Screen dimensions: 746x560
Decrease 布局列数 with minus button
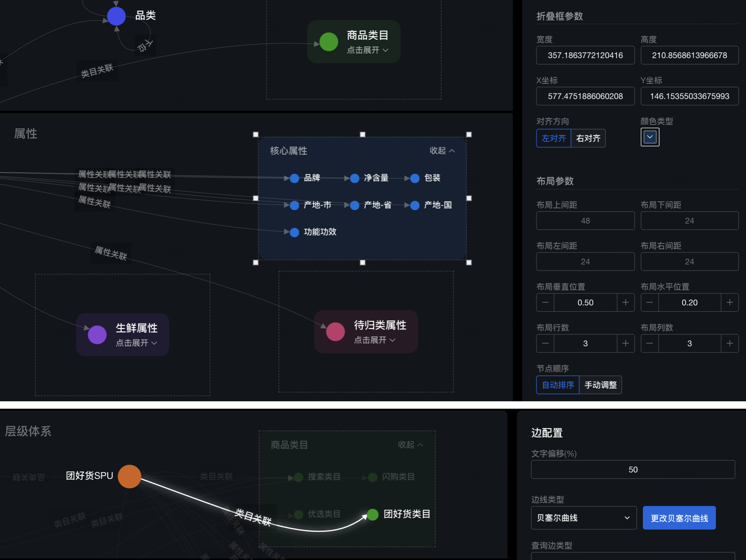[x=649, y=343]
